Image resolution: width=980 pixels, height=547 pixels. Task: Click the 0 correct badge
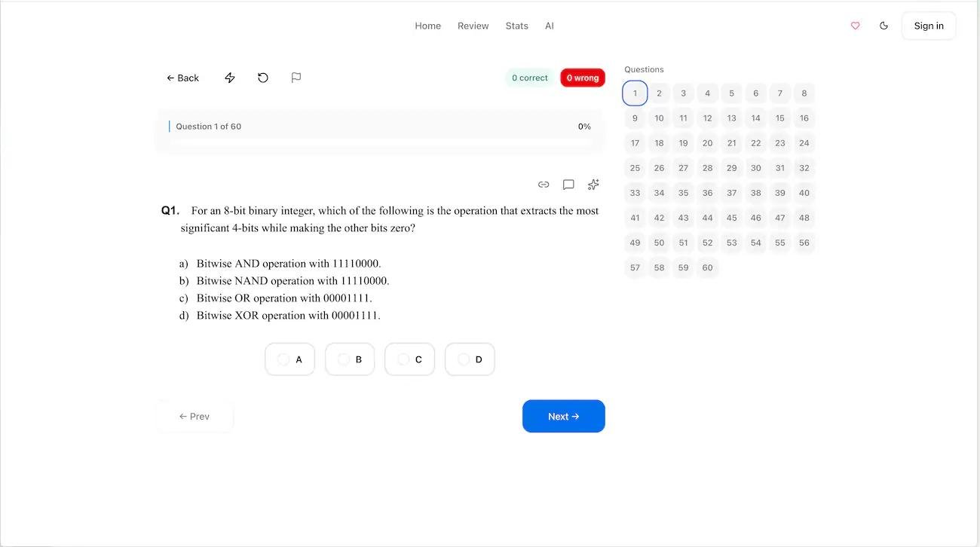pos(530,78)
